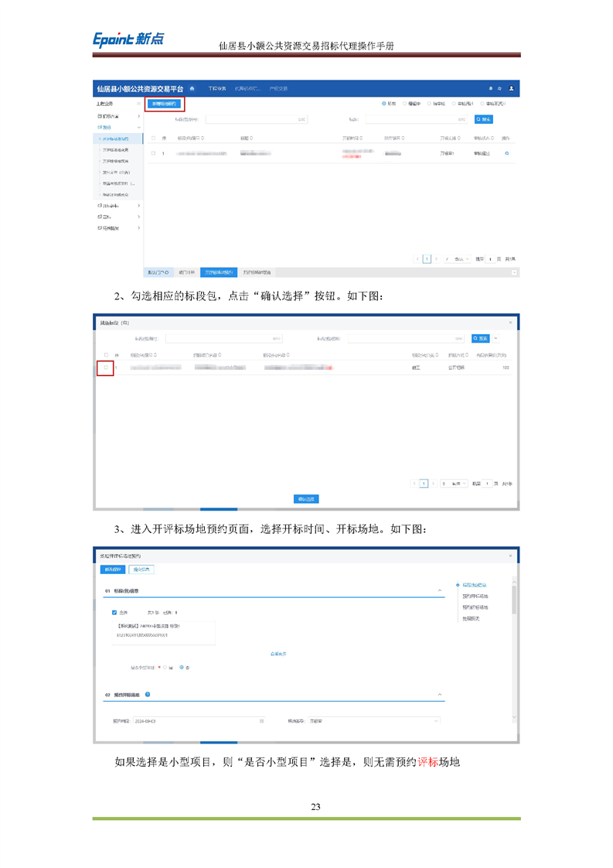Jump to first anchor in the reservation side navigation
Screen dimensions: 613x868
474,585
